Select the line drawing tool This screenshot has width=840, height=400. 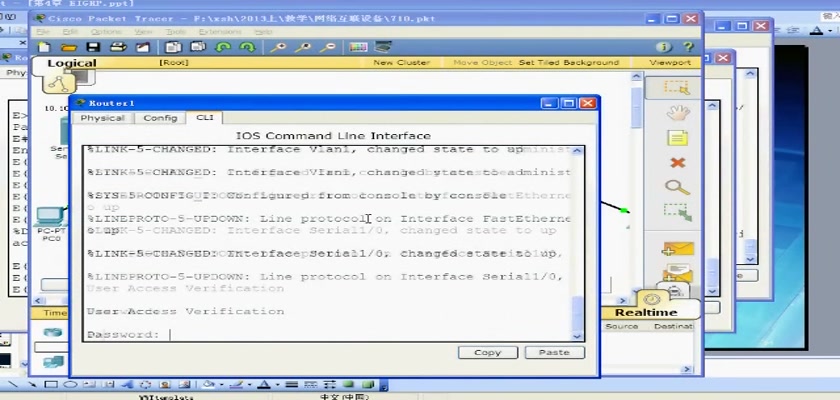[x=13, y=384]
